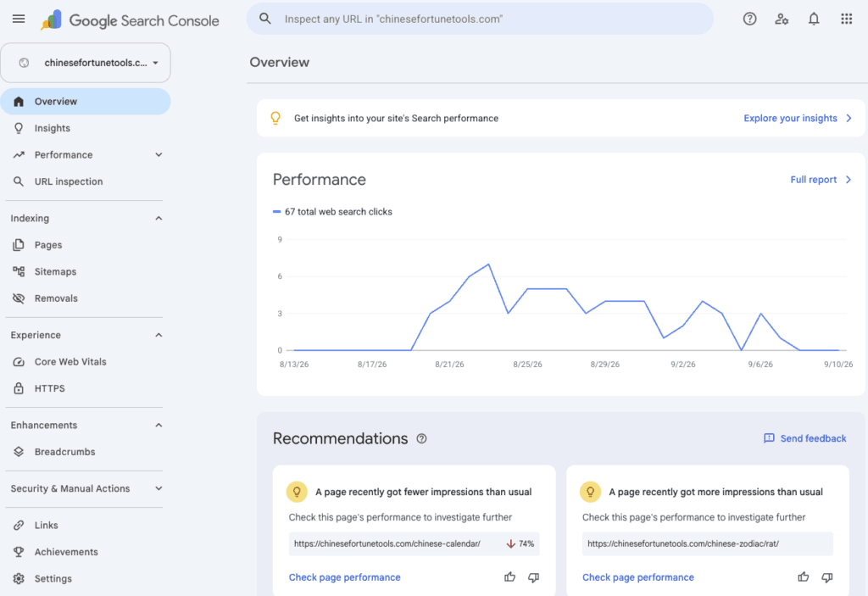Click the Performance trend icon in sidebar
Image resolution: width=868 pixels, height=596 pixels.
19,154
